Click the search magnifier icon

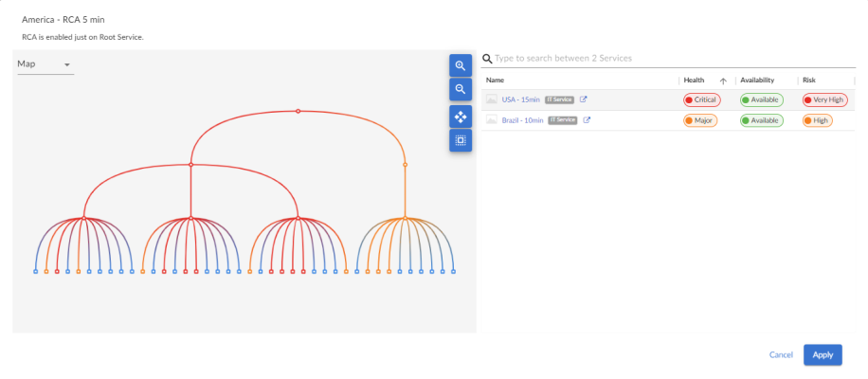pyautogui.click(x=487, y=59)
